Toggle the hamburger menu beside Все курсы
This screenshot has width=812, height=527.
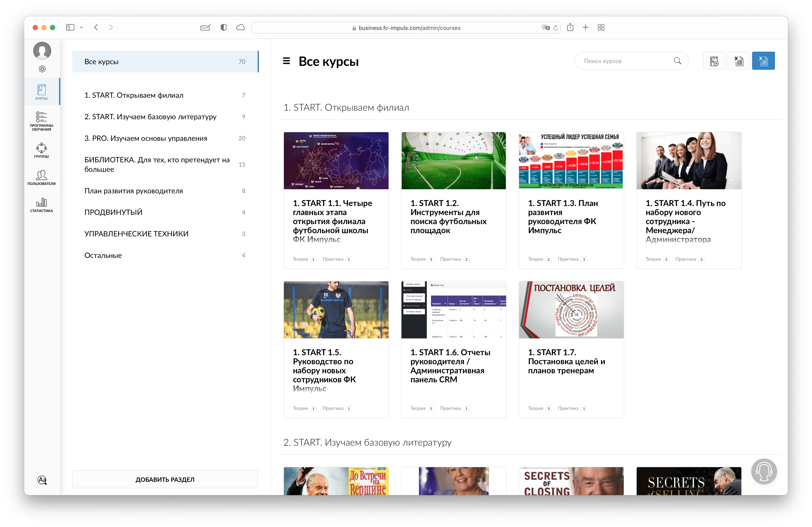286,61
